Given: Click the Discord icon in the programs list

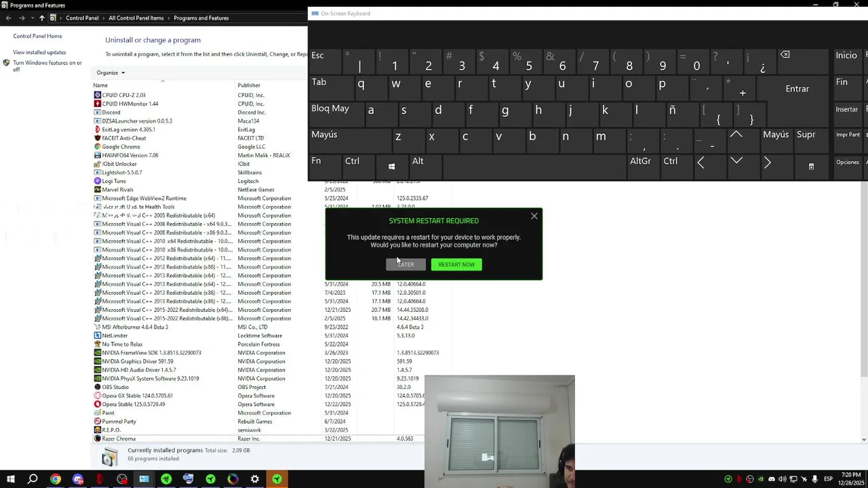Looking at the screenshot, I should click(x=98, y=113).
